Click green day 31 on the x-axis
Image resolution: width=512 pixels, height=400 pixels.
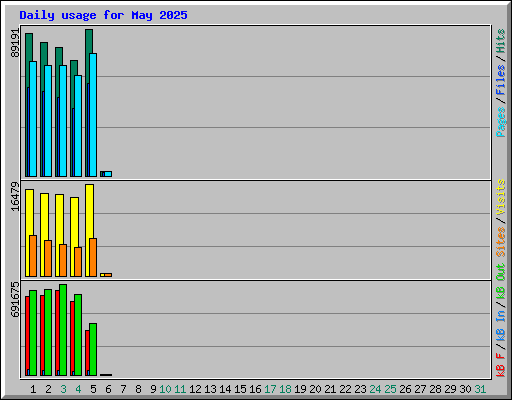pos(480,389)
